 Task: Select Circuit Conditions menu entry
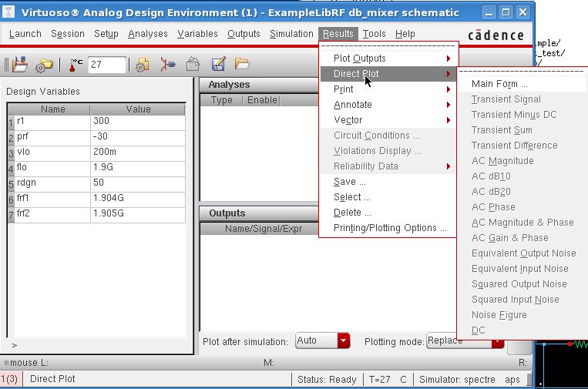point(388,136)
